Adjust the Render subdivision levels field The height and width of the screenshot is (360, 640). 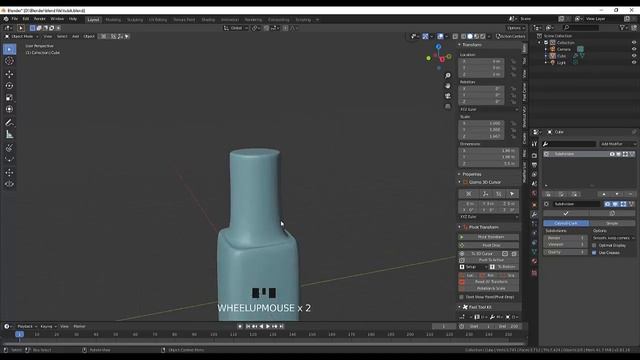click(x=565, y=238)
